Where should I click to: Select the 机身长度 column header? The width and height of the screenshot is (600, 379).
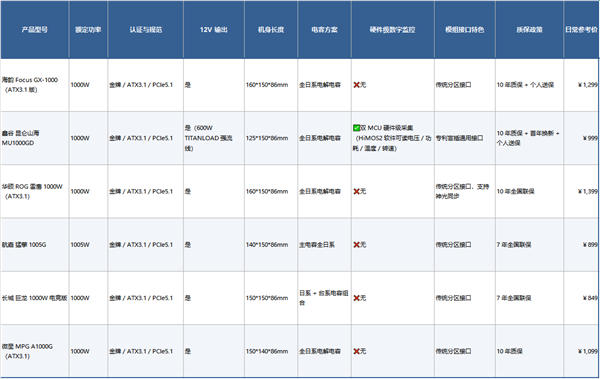pyautogui.click(x=271, y=29)
